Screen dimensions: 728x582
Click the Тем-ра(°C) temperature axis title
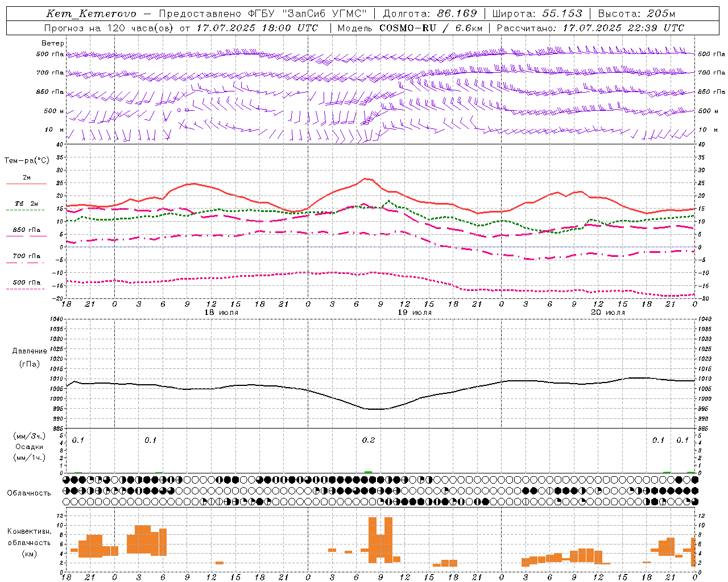[x=27, y=161]
